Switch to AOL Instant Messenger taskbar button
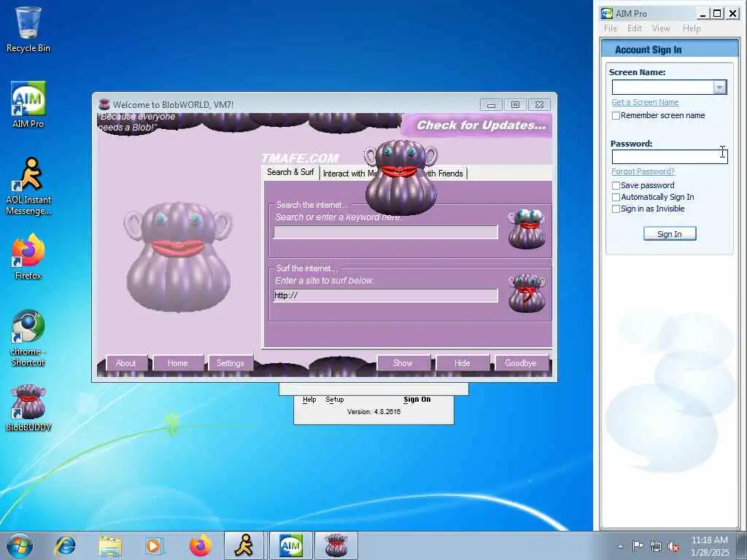The height and width of the screenshot is (560, 747). pyautogui.click(x=244, y=545)
